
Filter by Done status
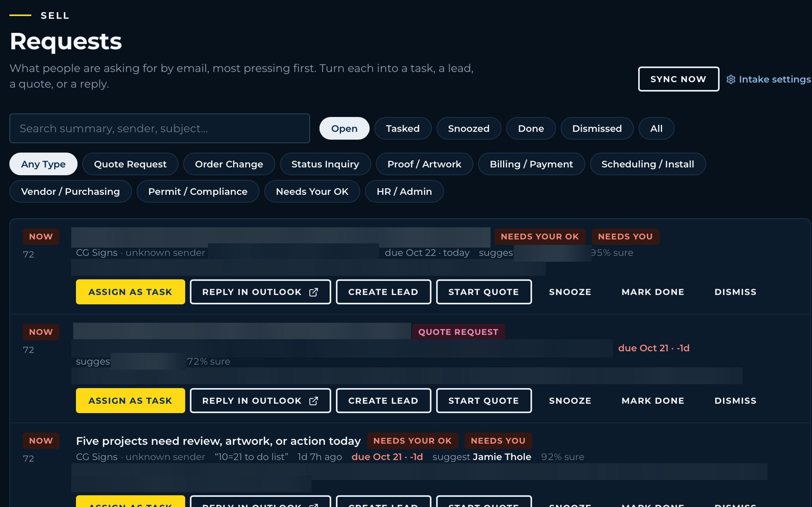(x=531, y=128)
